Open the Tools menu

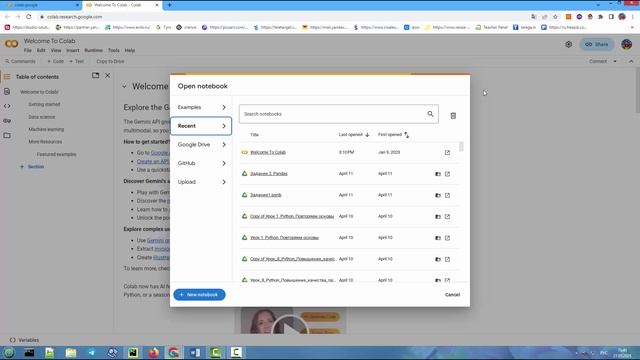click(113, 51)
